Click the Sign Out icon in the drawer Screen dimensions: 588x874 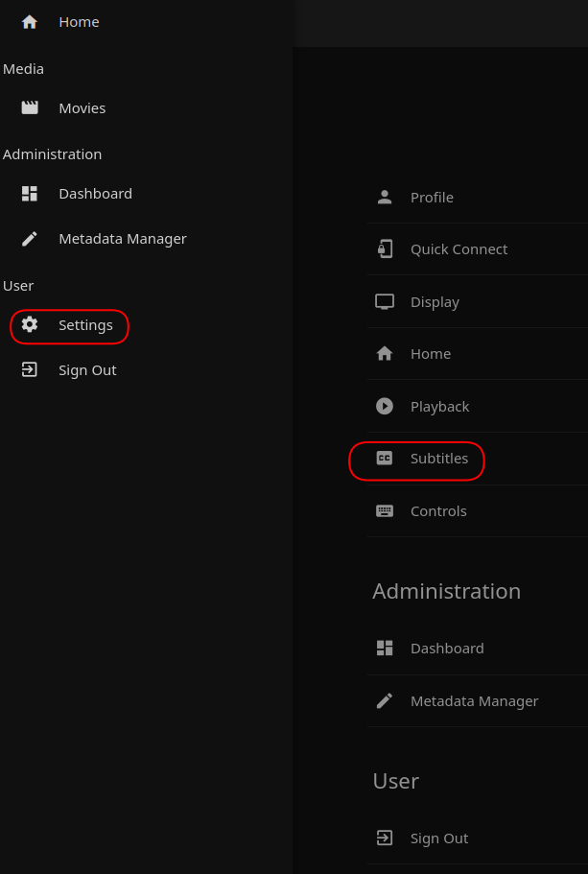[30, 370]
